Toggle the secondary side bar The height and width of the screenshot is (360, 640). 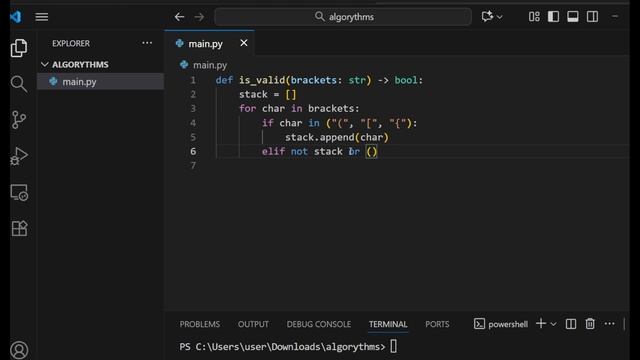click(x=592, y=17)
